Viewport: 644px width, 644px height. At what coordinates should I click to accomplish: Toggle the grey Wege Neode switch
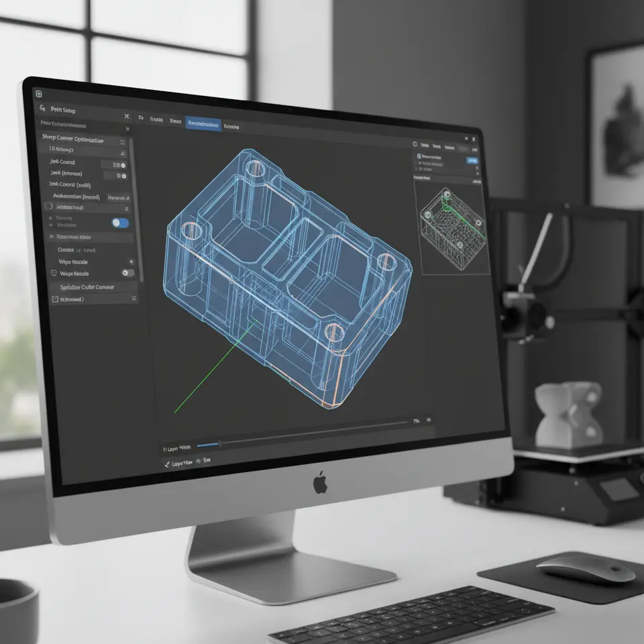pyautogui.click(x=127, y=273)
